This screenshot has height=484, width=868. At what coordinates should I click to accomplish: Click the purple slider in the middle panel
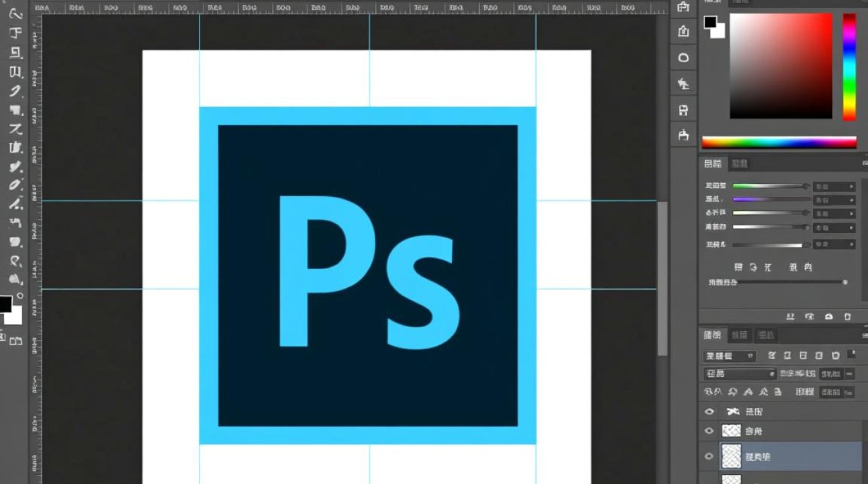[771, 199]
